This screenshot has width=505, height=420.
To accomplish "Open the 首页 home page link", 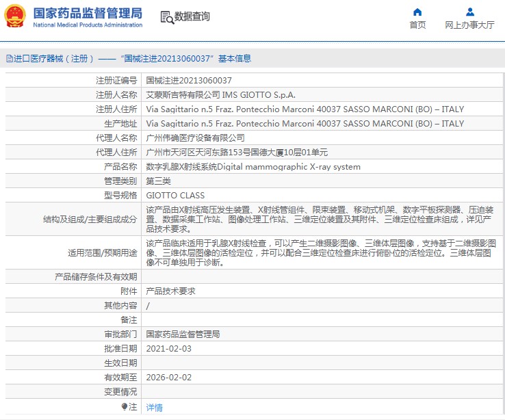I will tap(417, 25).
